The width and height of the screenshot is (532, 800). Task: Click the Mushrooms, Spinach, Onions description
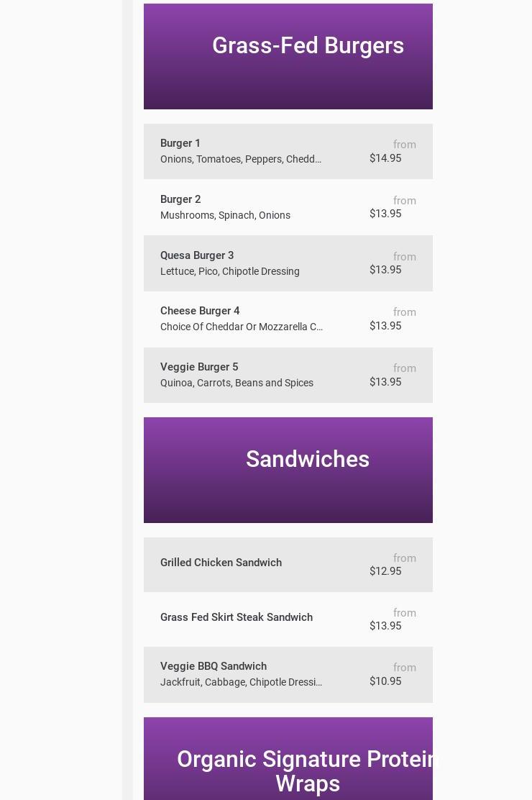tap(225, 215)
